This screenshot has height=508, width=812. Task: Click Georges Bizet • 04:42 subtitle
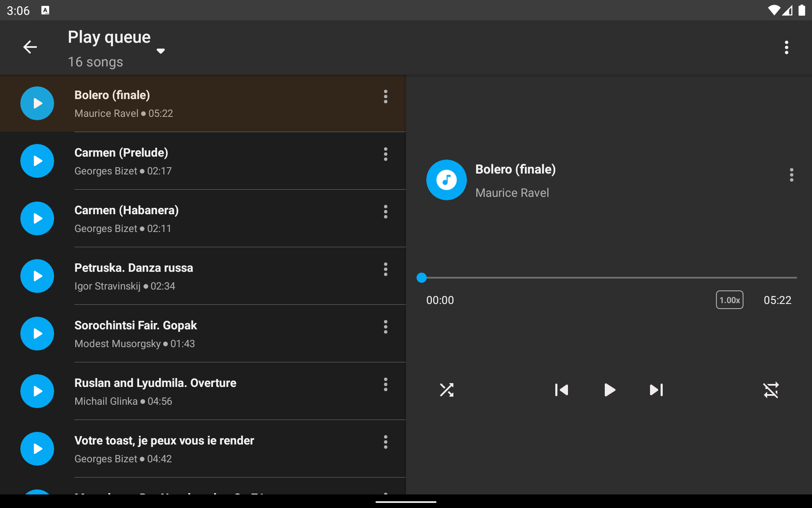[123, 459]
